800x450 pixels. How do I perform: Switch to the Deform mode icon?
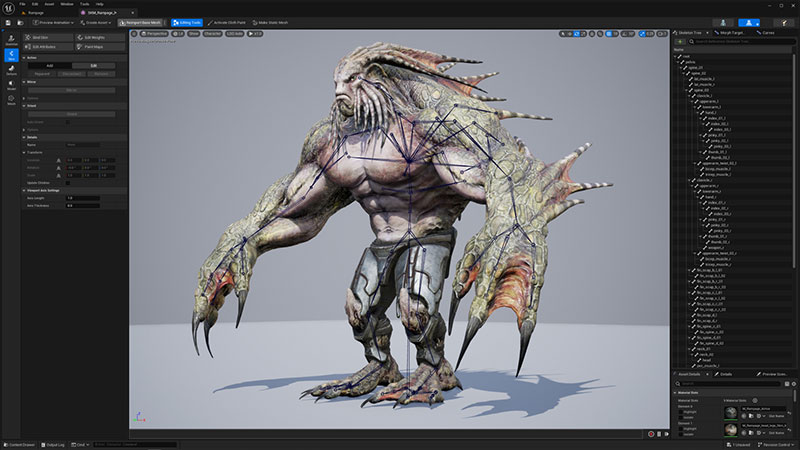point(11,69)
